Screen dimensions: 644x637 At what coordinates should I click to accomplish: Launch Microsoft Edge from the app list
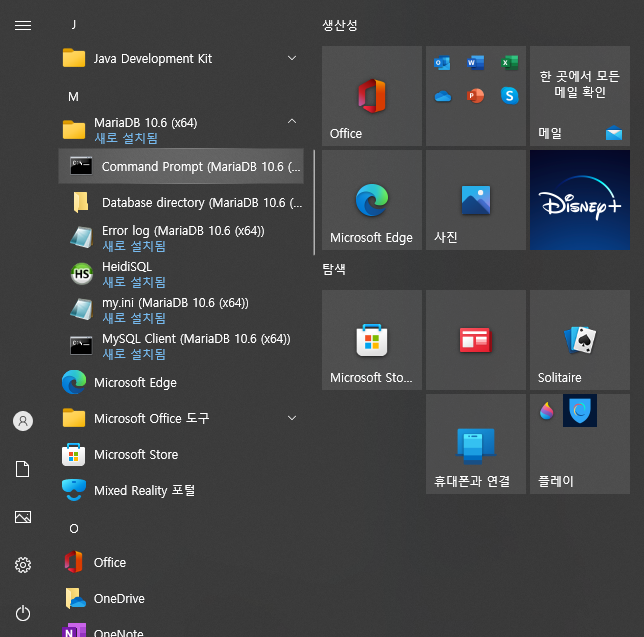point(181,382)
